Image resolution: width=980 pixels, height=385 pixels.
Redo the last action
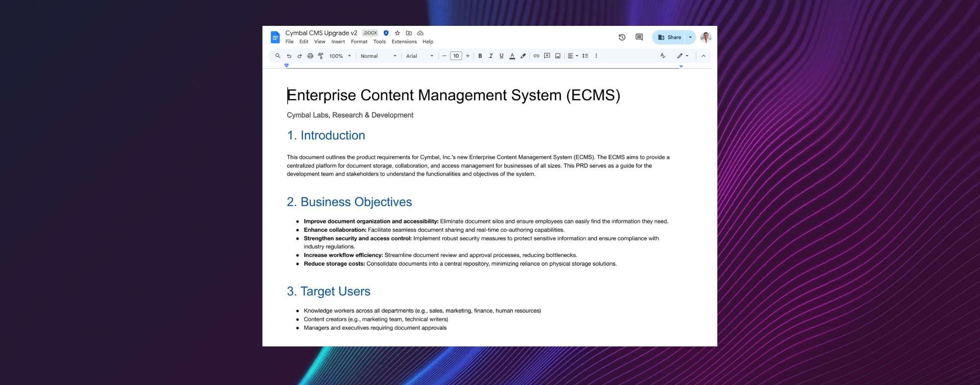pyautogui.click(x=299, y=56)
